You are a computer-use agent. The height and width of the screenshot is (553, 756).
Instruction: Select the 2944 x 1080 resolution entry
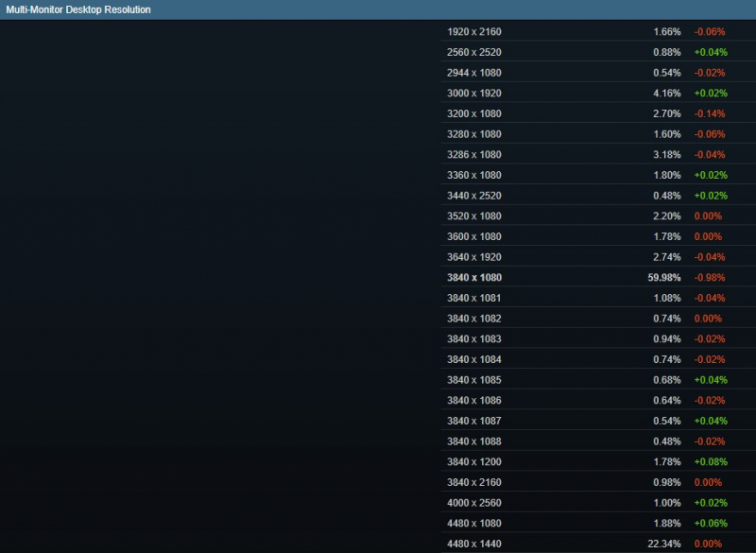coord(474,73)
